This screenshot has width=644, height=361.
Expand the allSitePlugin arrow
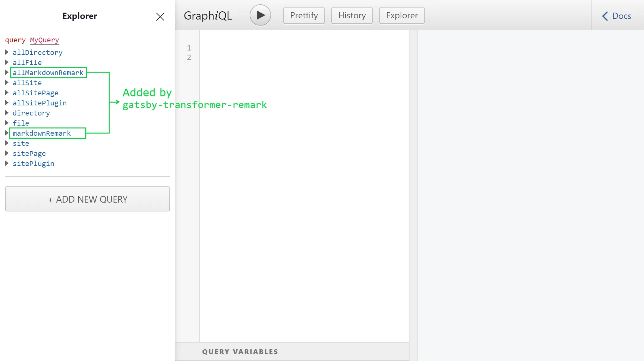click(x=7, y=103)
